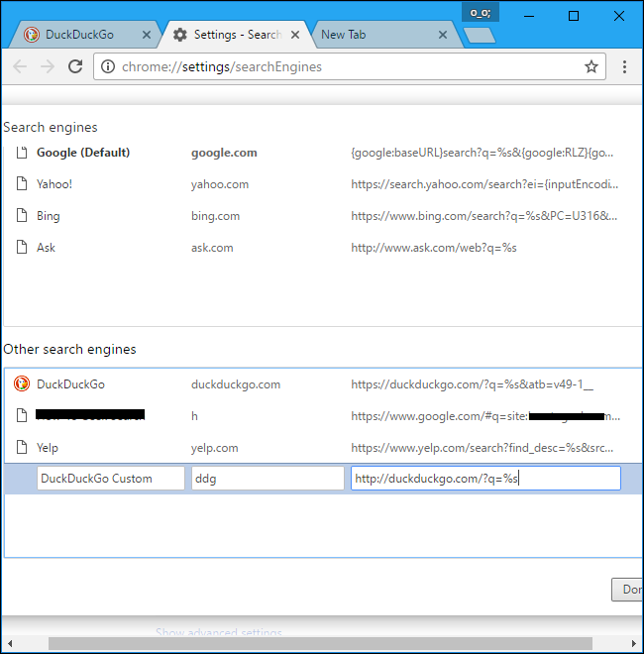644x654 pixels.
Task: Select the Yelp search engine name
Action: (48, 448)
